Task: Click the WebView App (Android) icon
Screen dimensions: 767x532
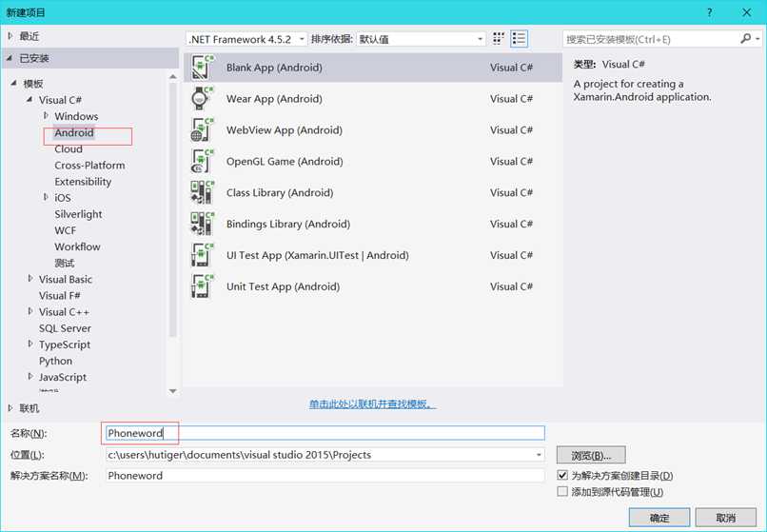Action: tap(203, 129)
